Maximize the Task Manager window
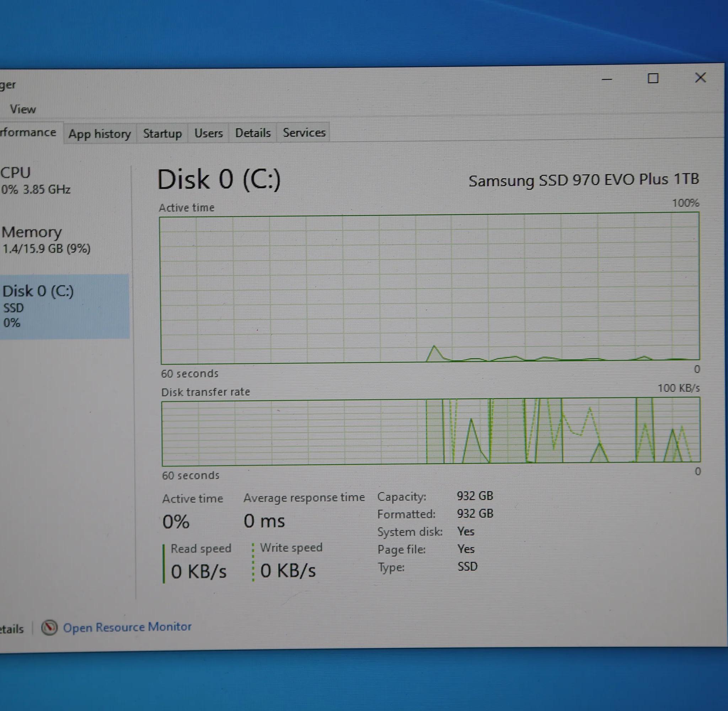Image resolution: width=728 pixels, height=711 pixels. (653, 79)
